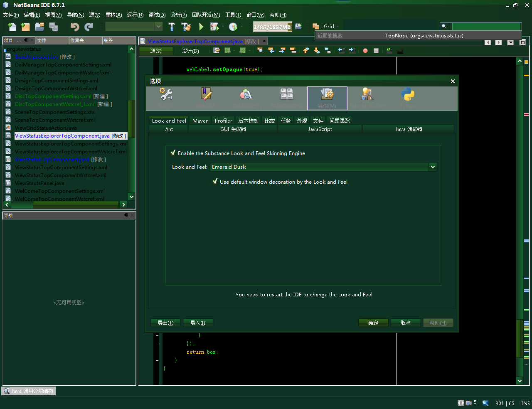Click the 导入(I) import button
The image size is (532, 409).
pos(198,323)
